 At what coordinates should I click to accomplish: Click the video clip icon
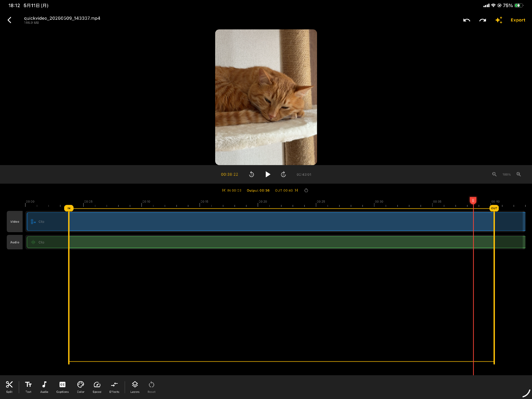(33, 222)
